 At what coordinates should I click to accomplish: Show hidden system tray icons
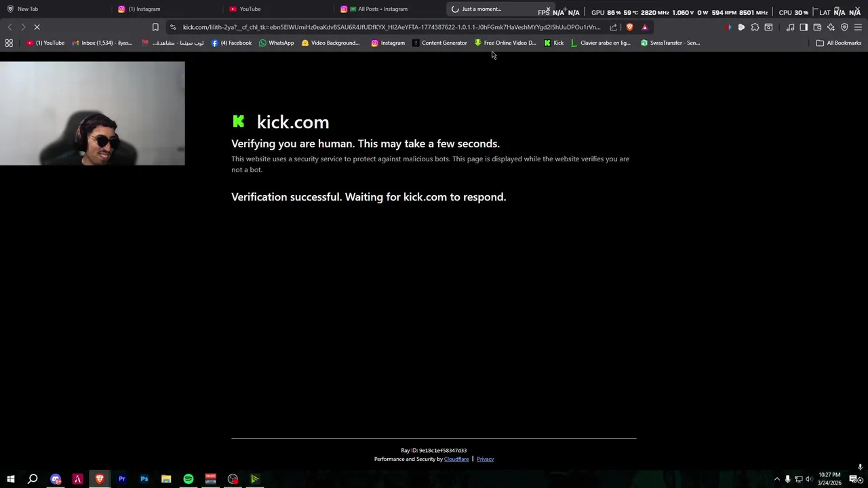777,479
